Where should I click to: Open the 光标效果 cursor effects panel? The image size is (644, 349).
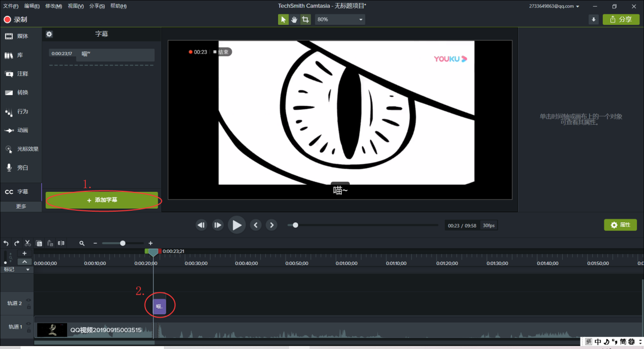click(x=21, y=149)
